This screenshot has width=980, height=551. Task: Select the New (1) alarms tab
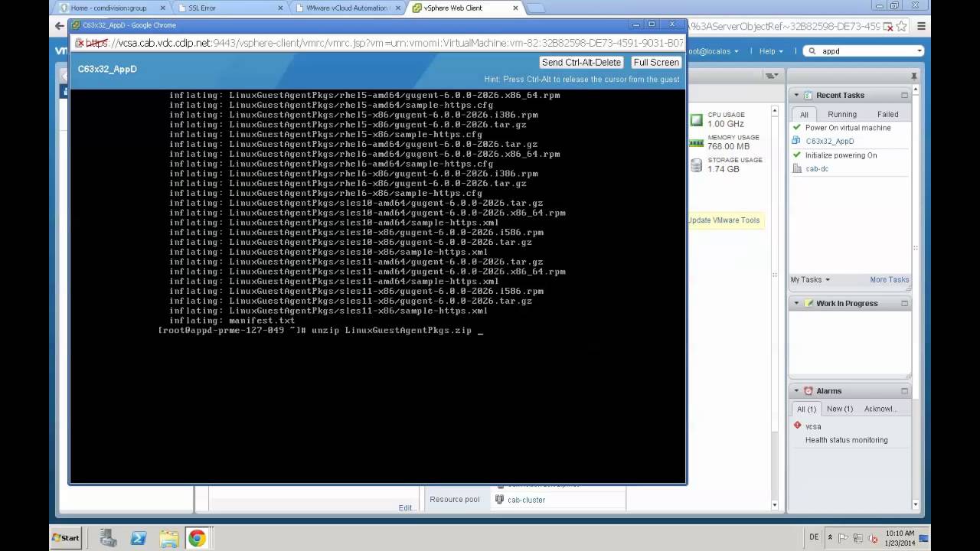(839, 409)
